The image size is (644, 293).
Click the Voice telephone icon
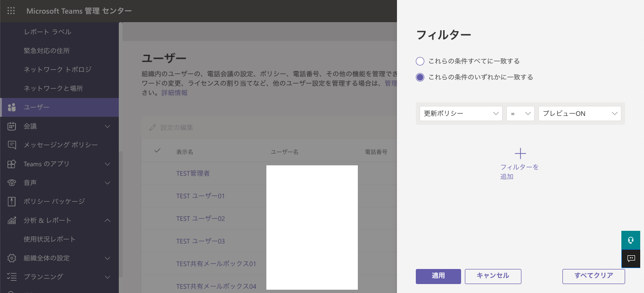point(12,183)
